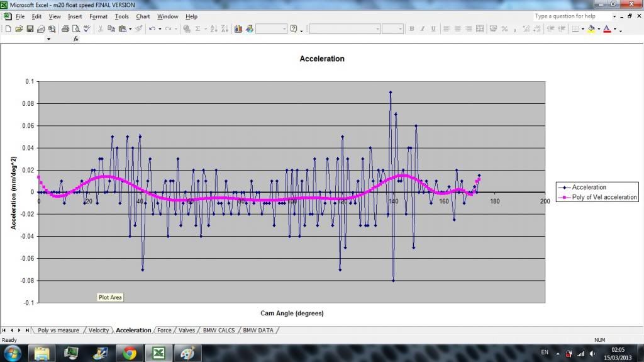Viewport: 644px width, 362px height.
Task: Click the Save icon in the toolbar
Action: click(30, 29)
